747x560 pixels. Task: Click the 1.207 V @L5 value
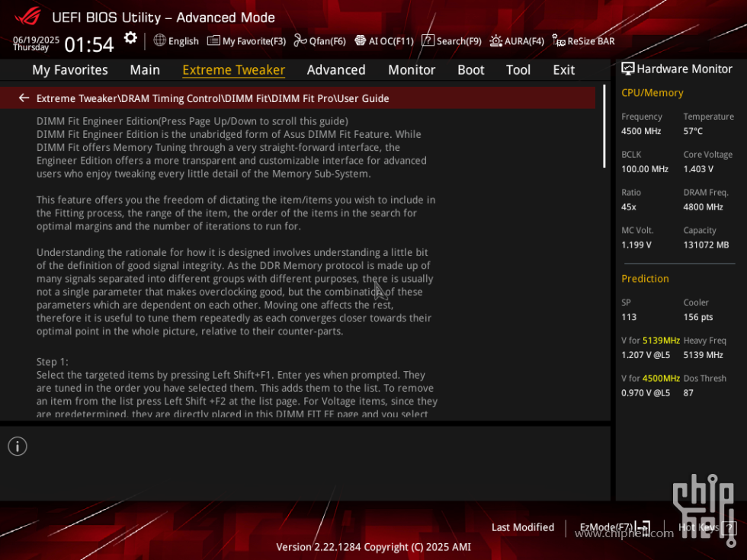click(646, 355)
